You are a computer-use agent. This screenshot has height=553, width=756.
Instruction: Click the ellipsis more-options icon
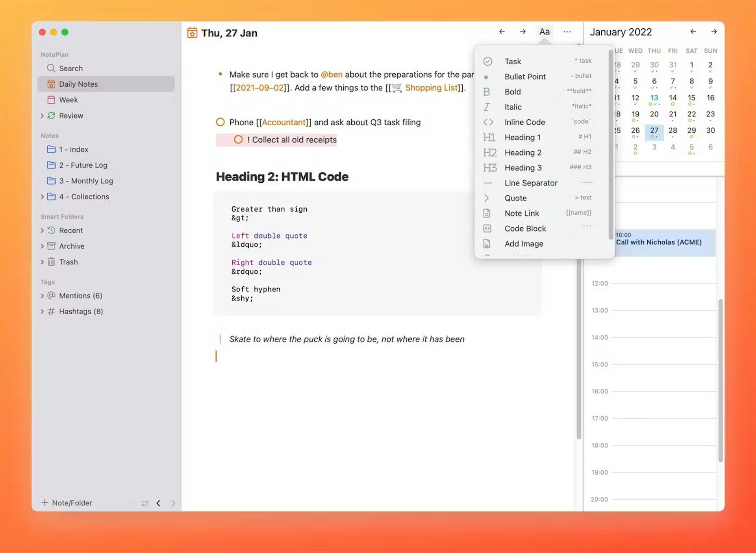(567, 32)
